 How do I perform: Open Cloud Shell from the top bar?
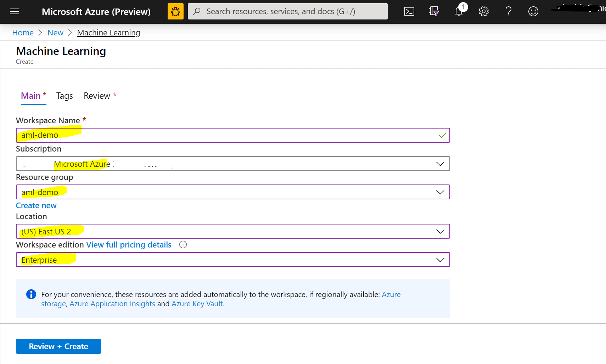tap(409, 12)
